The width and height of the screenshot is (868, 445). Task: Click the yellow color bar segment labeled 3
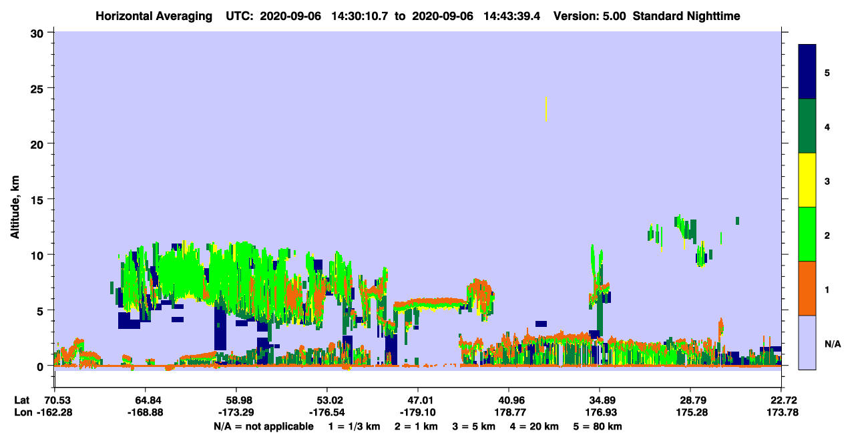[807, 180]
